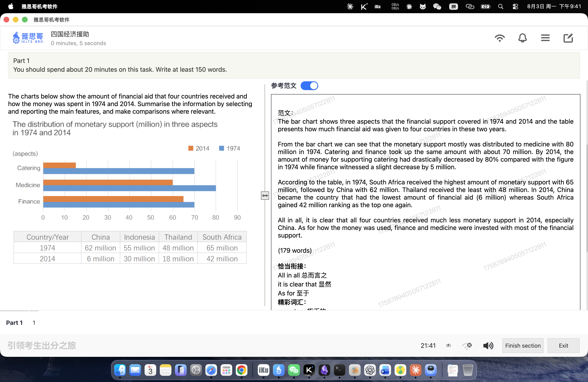The height and width of the screenshot is (382, 588).
Task: Click the '(179 words)' text
Action: click(x=294, y=251)
